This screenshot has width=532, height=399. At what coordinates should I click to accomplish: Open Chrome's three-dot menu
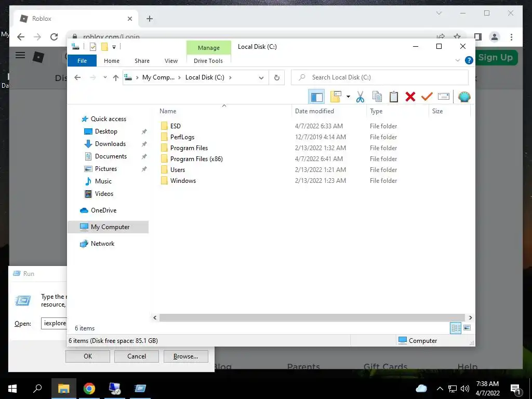click(511, 37)
